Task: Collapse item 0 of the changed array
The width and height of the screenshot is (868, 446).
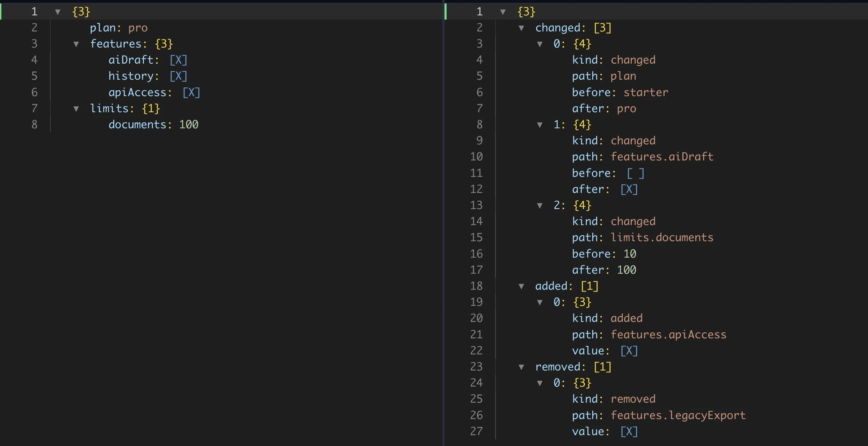Action: (x=540, y=44)
